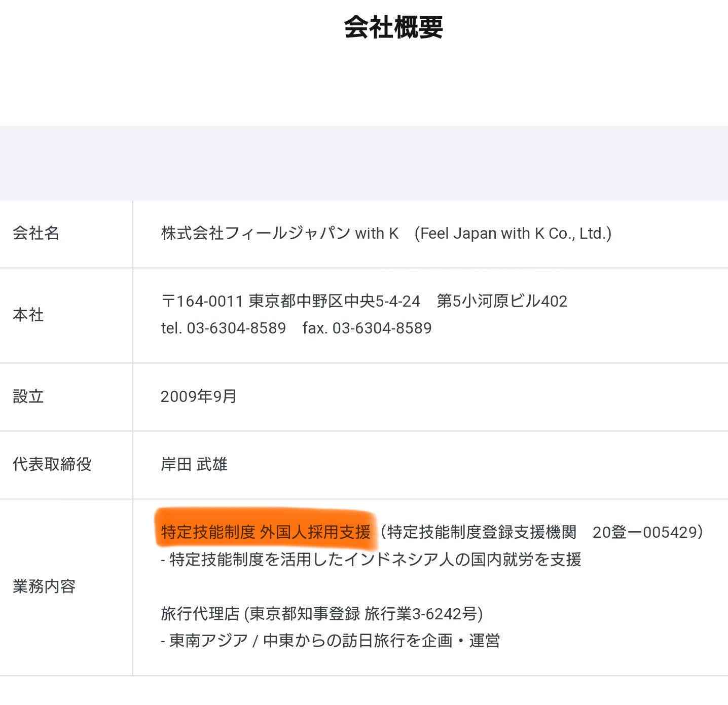Select the address line 〒164-0011 東京都中野区中央5-4-24
The width and height of the screenshot is (728, 705).
(290, 301)
